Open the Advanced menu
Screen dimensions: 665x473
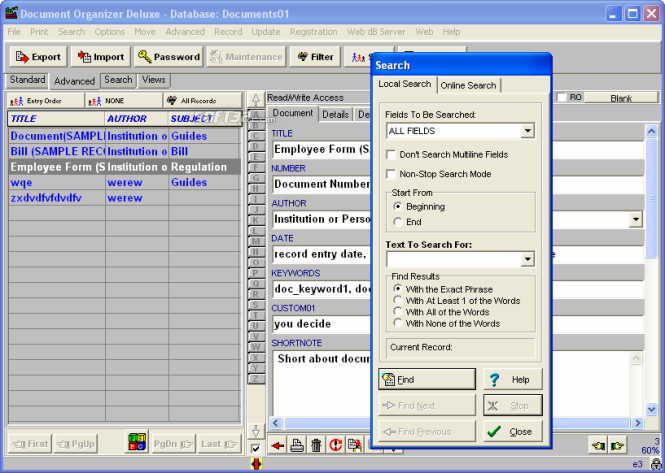point(185,32)
